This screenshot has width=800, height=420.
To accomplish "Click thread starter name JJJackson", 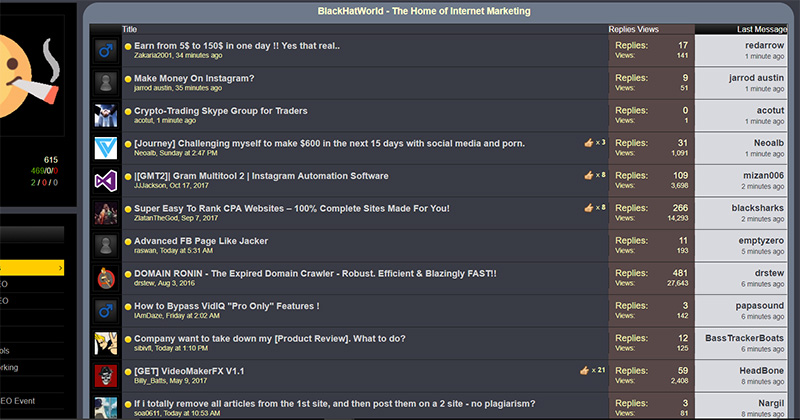I will click(150, 186).
